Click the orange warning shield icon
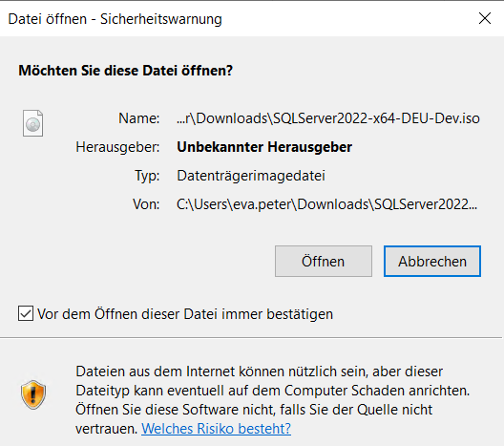 tap(33, 394)
